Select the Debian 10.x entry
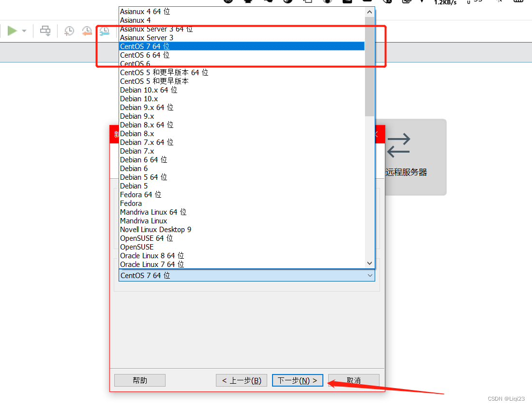 pos(242,99)
